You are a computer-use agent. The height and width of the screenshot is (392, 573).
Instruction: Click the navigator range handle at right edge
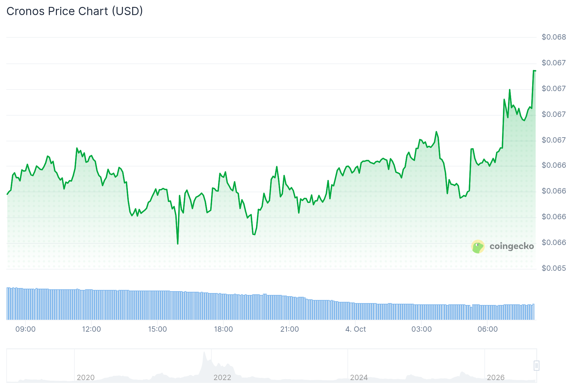[x=537, y=366]
